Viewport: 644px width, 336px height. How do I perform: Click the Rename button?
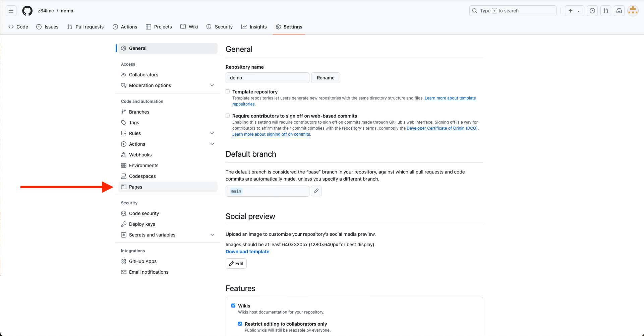pyautogui.click(x=325, y=78)
